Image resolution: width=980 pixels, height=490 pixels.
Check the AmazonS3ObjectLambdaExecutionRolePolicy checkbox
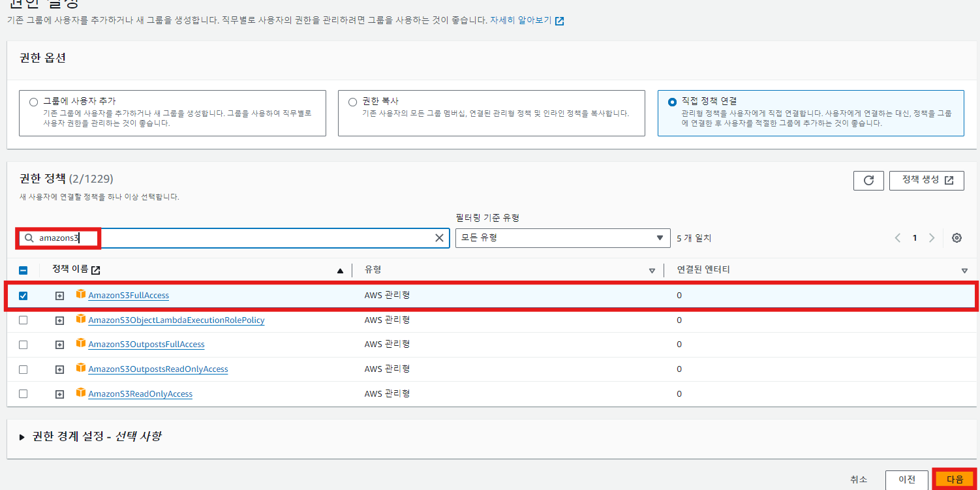[23, 320]
